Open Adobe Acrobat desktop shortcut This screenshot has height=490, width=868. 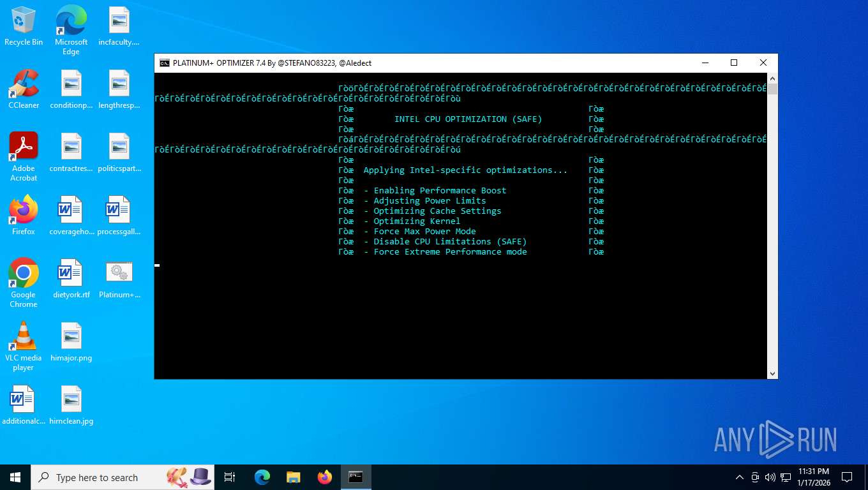(24, 156)
